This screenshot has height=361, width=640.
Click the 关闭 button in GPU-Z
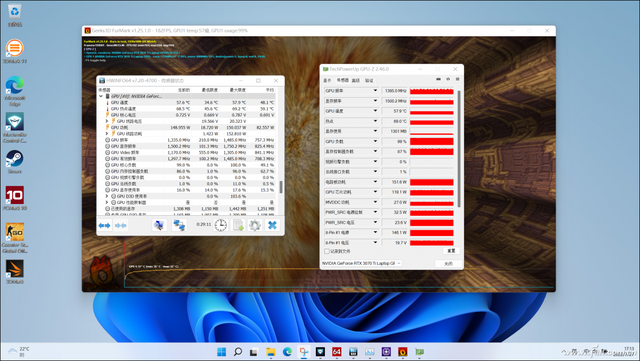448,263
